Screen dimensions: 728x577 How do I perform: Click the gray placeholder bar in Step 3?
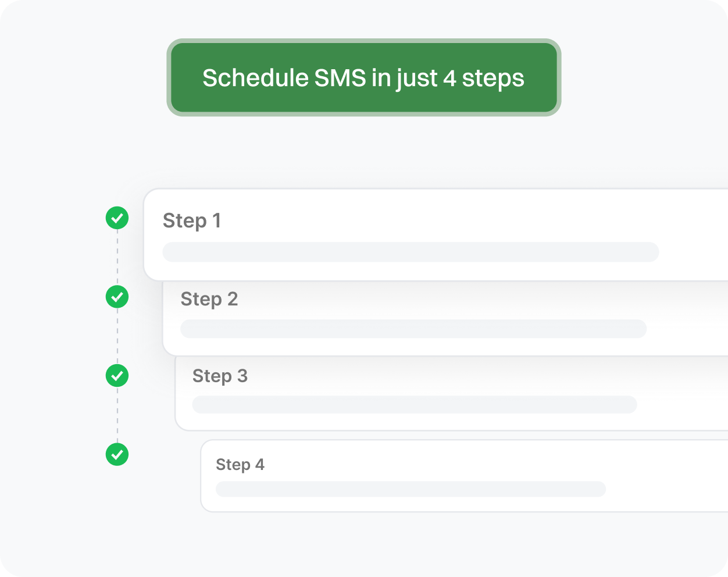(415, 405)
